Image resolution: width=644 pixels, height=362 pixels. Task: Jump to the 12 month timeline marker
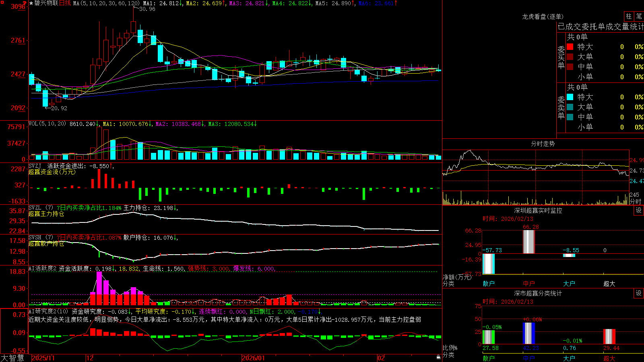90,358
